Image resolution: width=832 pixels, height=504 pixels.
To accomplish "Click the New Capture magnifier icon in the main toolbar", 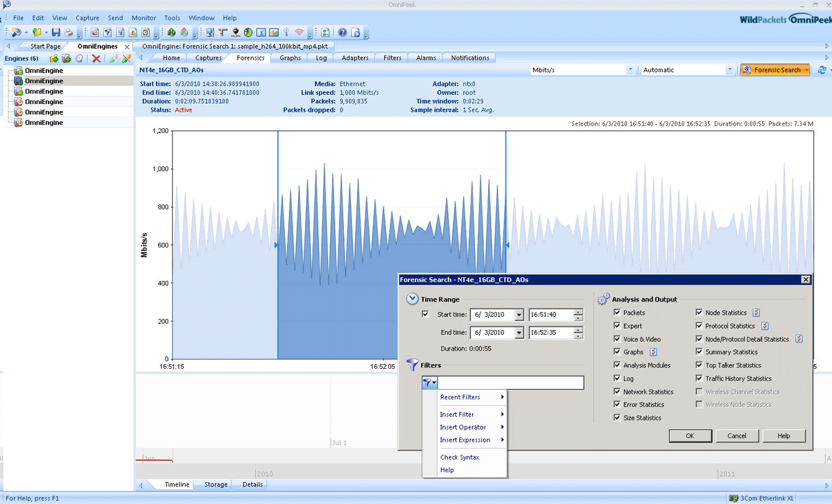I will coord(16,33).
